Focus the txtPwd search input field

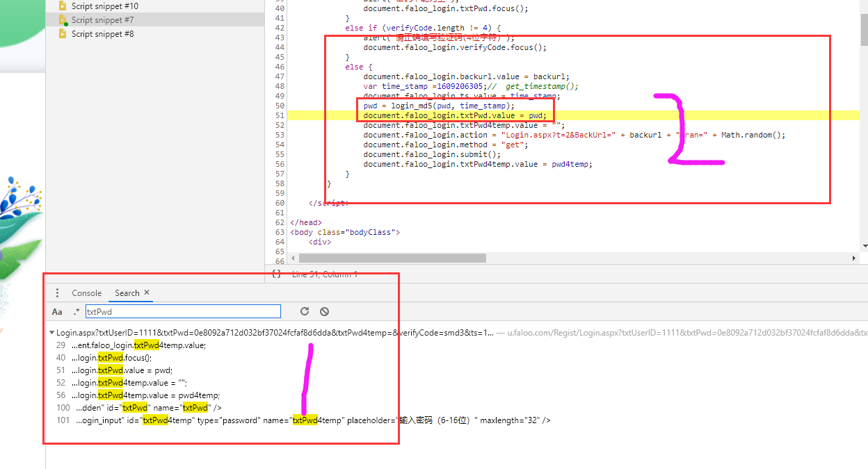[x=183, y=312]
